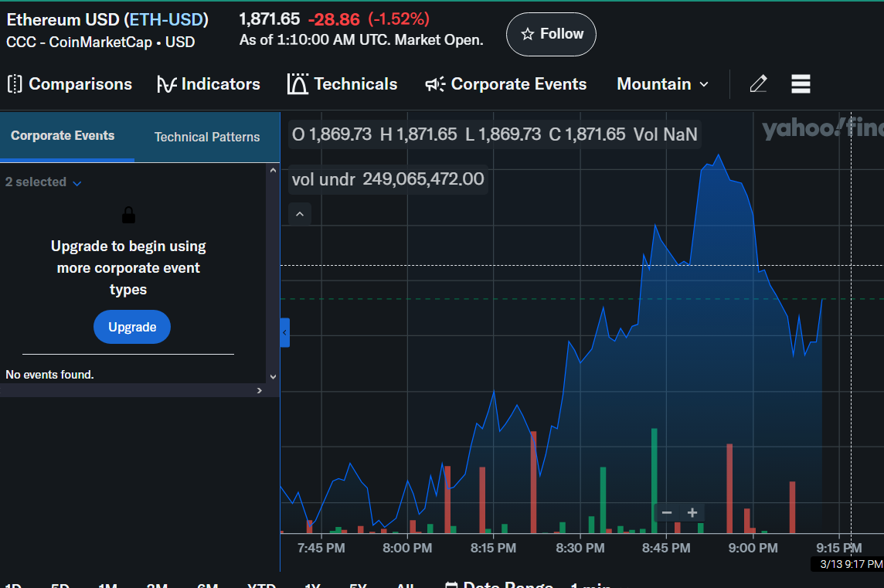Zoom out the chart with minus
Image resolution: width=884 pixels, height=588 pixels.
[667, 513]
